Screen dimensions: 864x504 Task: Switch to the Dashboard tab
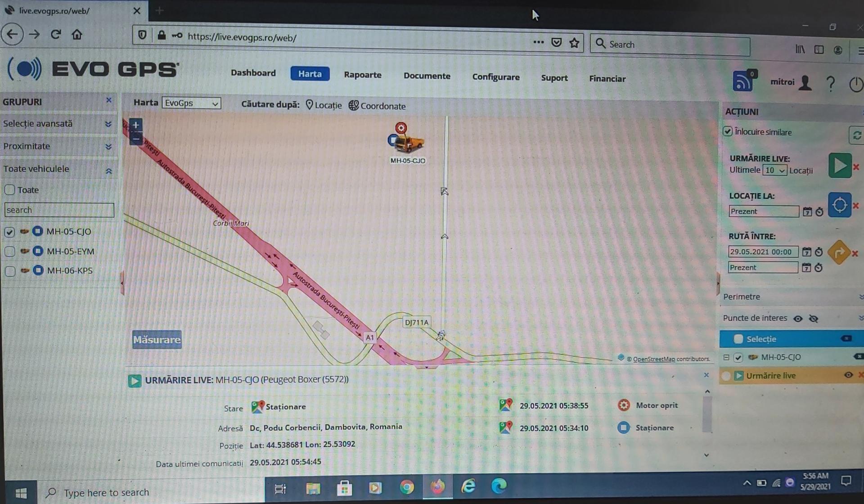pos(253,73)
